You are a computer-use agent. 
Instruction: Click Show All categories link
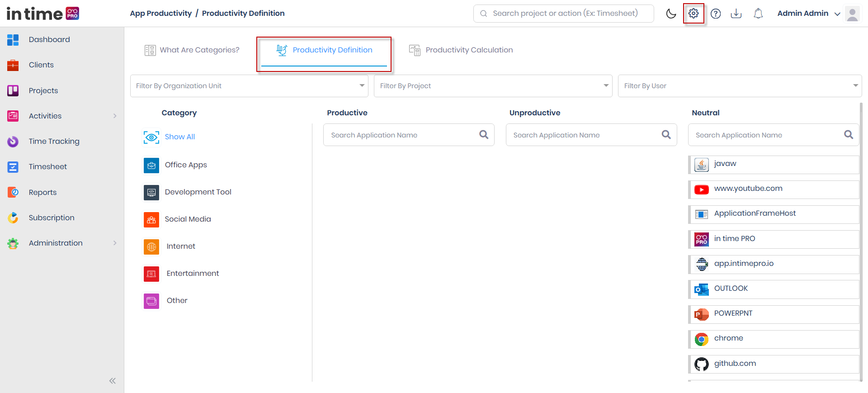pyautogui.click(x=180, y=137)
